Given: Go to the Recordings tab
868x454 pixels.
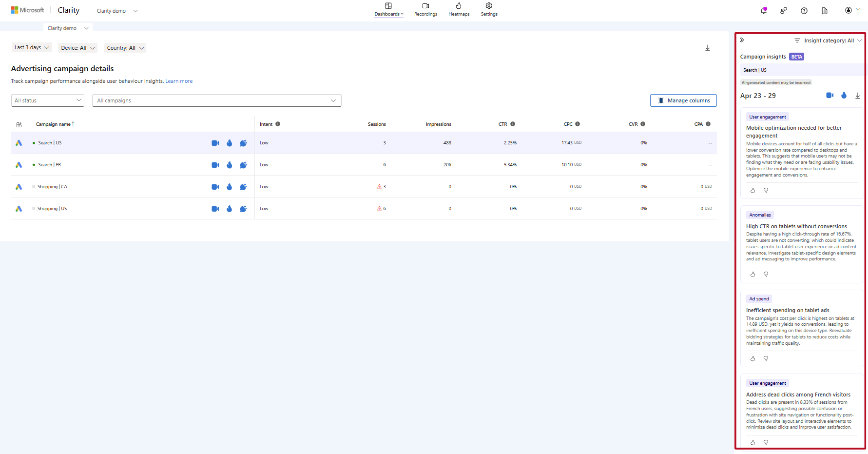Looking at the screenshot, I should coord(425,10).
